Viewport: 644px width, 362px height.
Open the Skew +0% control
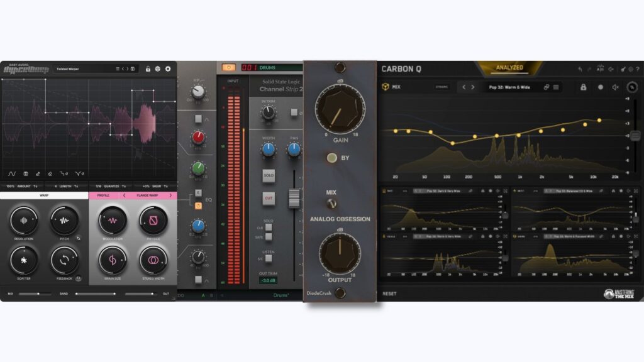point(155,186)
